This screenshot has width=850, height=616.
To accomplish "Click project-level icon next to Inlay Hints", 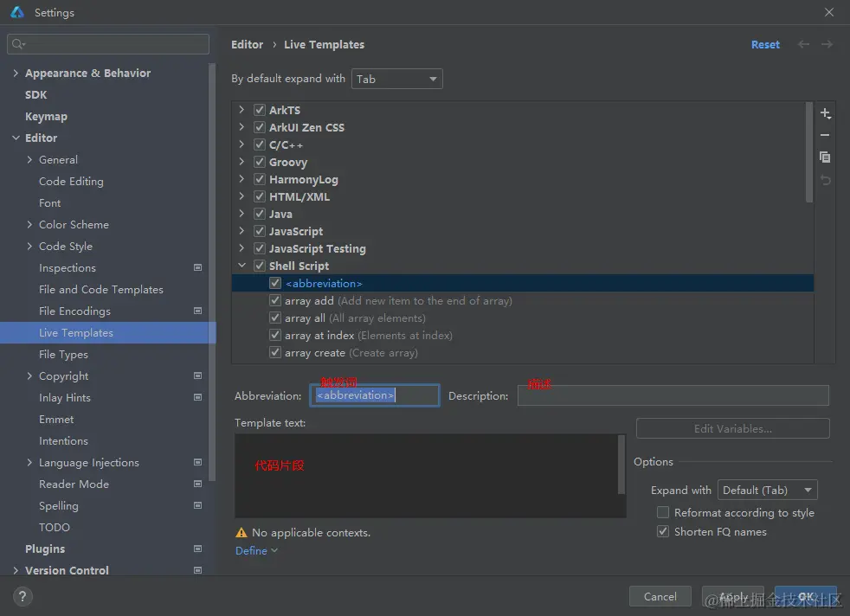I will 198,398.
